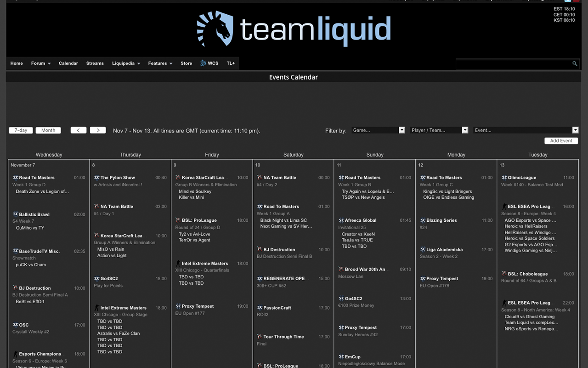
Task: Click the SC2 icon beside Go4SC2 on Thursday
Action: pyautogui.click(x=96, y=278)
